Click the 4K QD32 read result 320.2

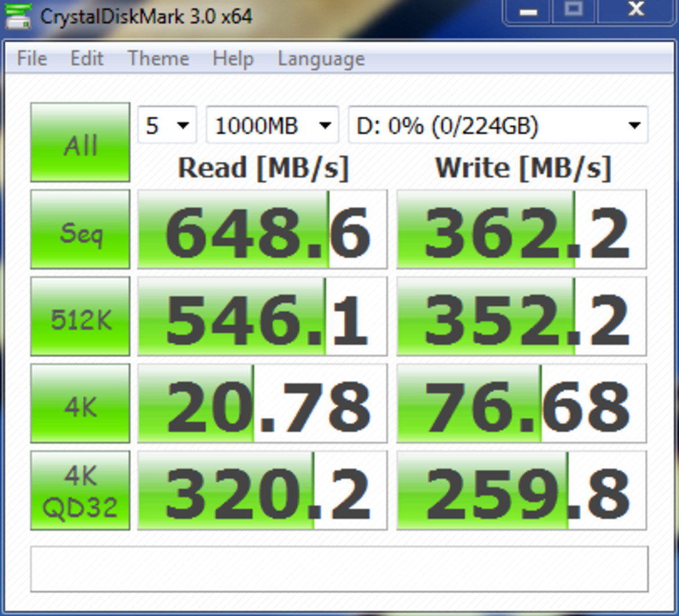pyautogui.click(x=263, y=490)
